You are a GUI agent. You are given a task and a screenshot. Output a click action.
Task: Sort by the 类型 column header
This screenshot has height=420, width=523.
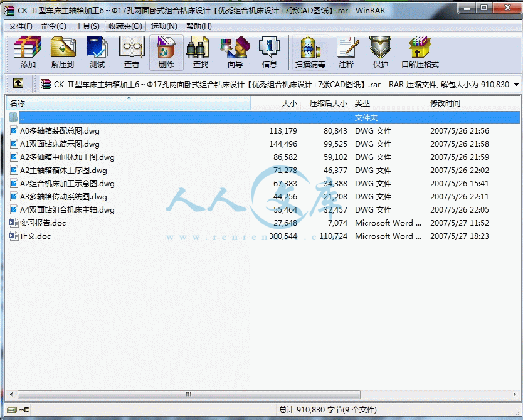tap(389, 103)
